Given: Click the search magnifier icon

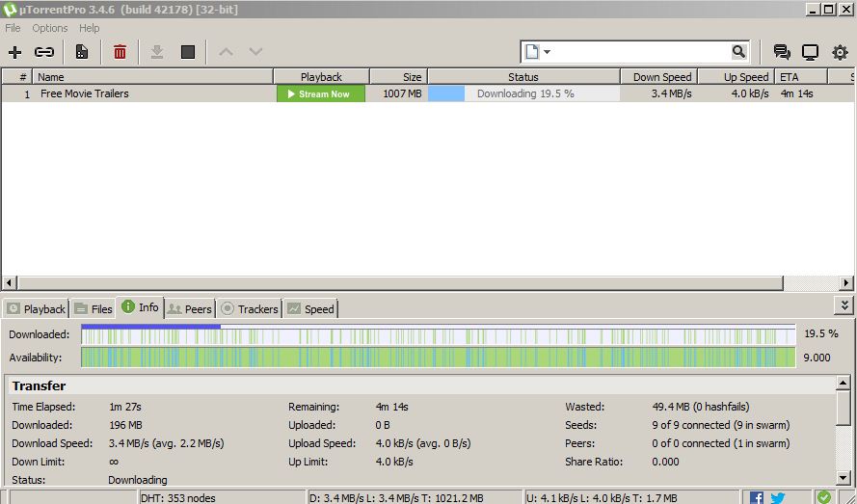Looking at the screenshot, I should point(738,51).
